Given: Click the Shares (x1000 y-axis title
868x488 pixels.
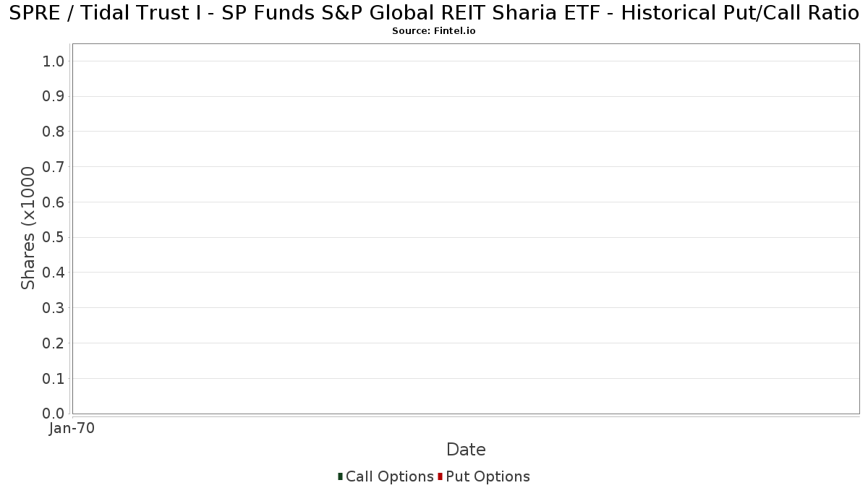Looking at the screenshot, I should (x=28, y=228).
